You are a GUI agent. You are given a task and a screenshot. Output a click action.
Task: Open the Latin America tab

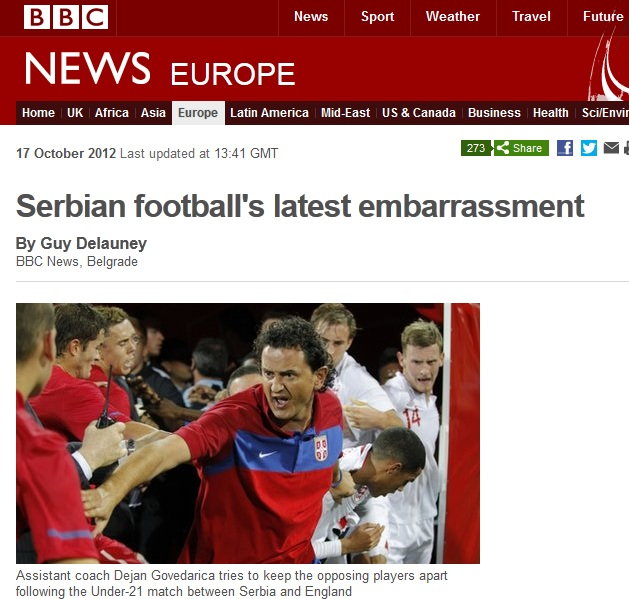click(269, 113)
